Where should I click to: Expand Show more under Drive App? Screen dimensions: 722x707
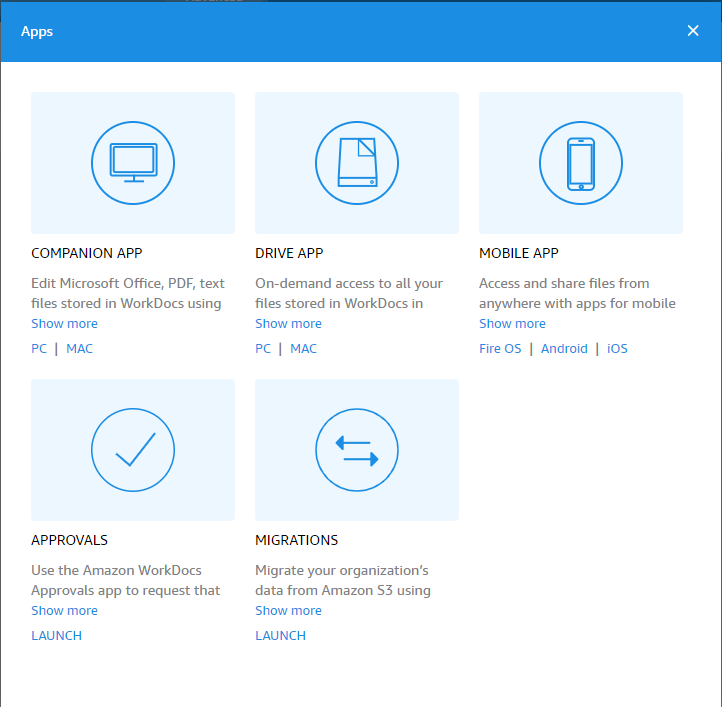pyautogui.click(x=288, y=323)
